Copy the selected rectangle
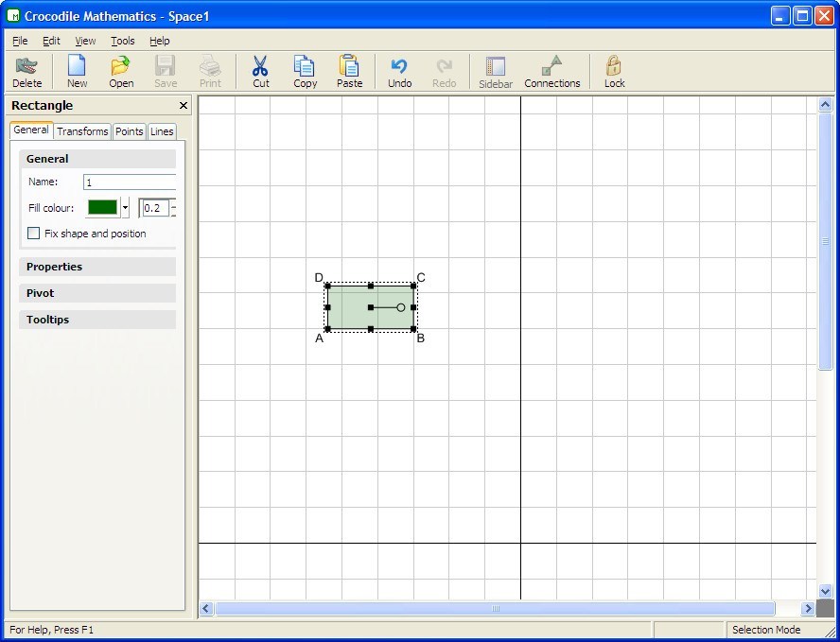 click(x=305, y=71)
